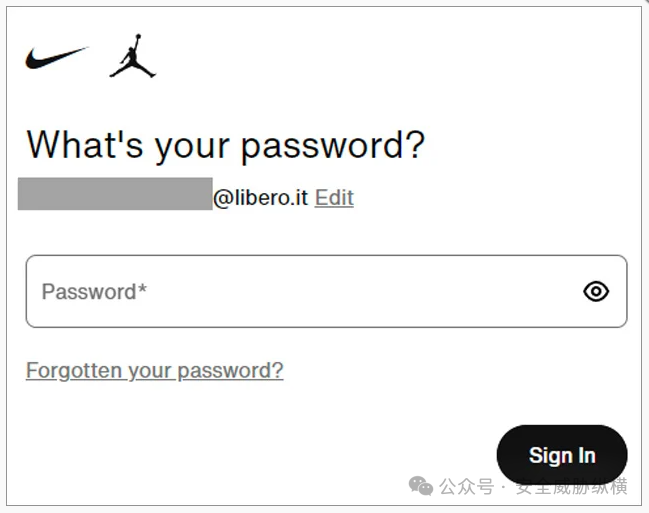Show password using the eye icon
The height and width of the screenshot is (513, 649).
click(596, 291)
